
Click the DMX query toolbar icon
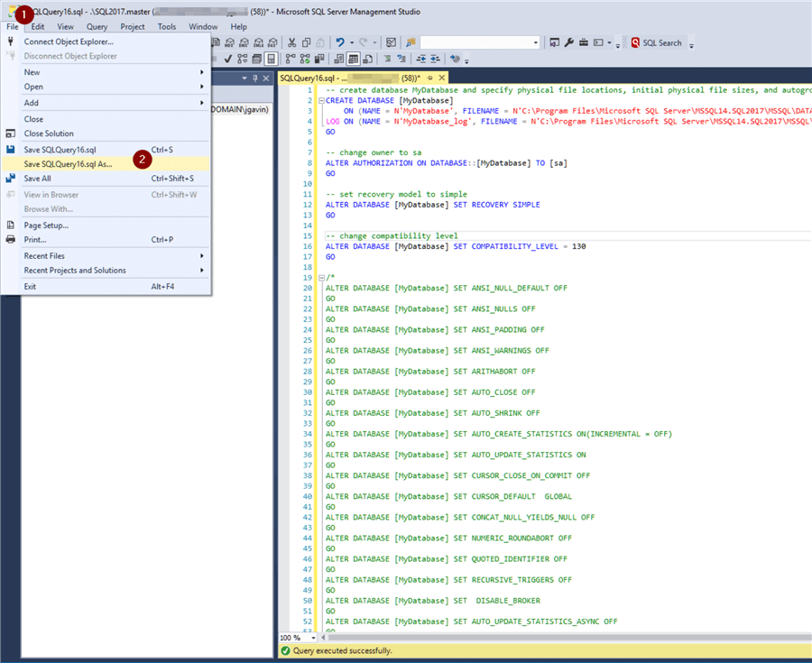pos(245,42)
